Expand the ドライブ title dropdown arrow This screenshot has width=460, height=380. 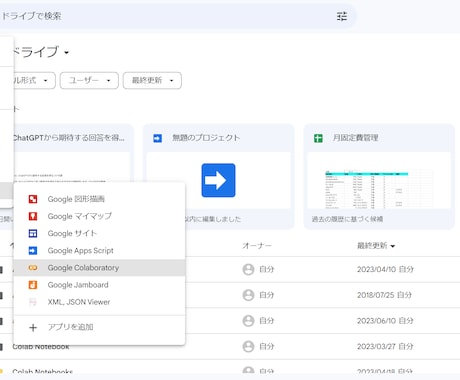(66, 53)
